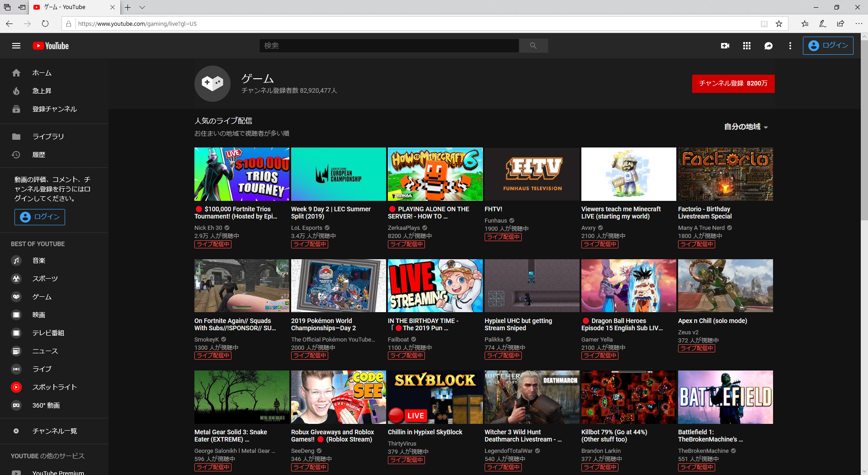
Task: Open Nick Eh 30 channel link
Action: pyautogui.click(x=208, y=228)
